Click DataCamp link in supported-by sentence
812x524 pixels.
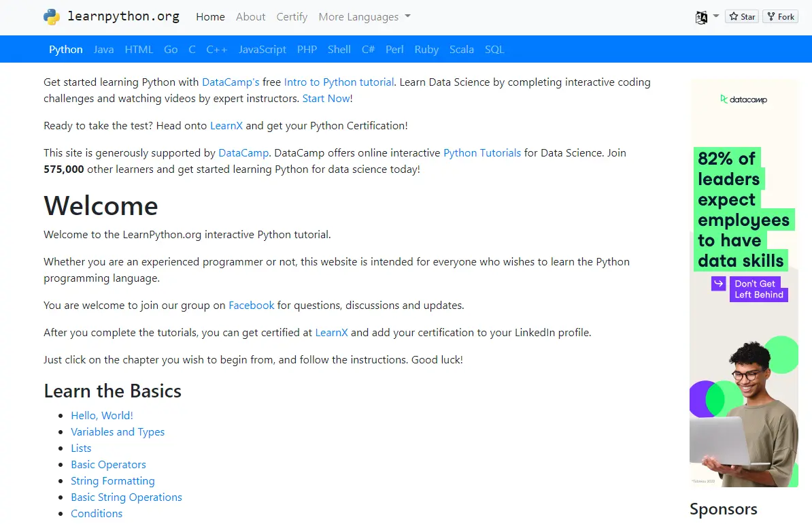tap(243, 153)
